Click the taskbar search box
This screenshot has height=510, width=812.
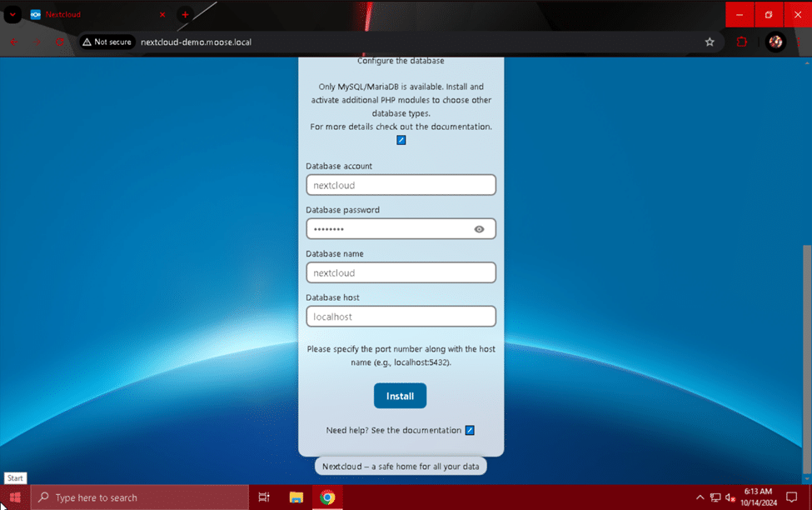coord(140,497)
